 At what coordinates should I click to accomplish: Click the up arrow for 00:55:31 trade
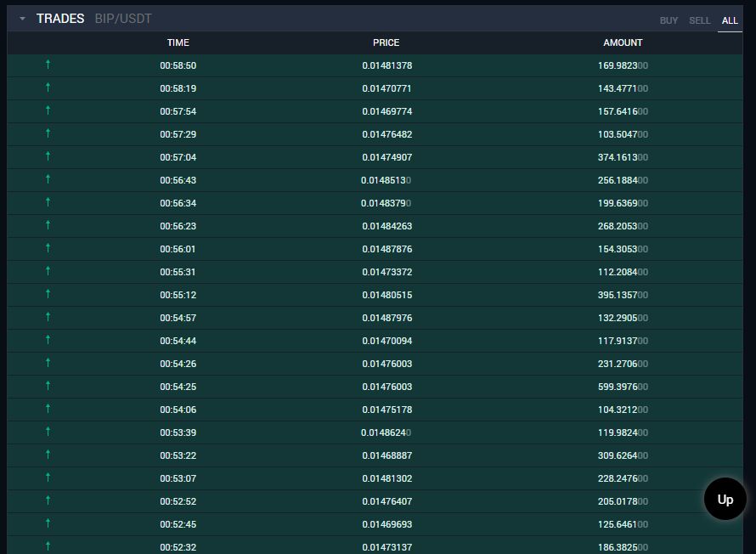click(48, 271)
